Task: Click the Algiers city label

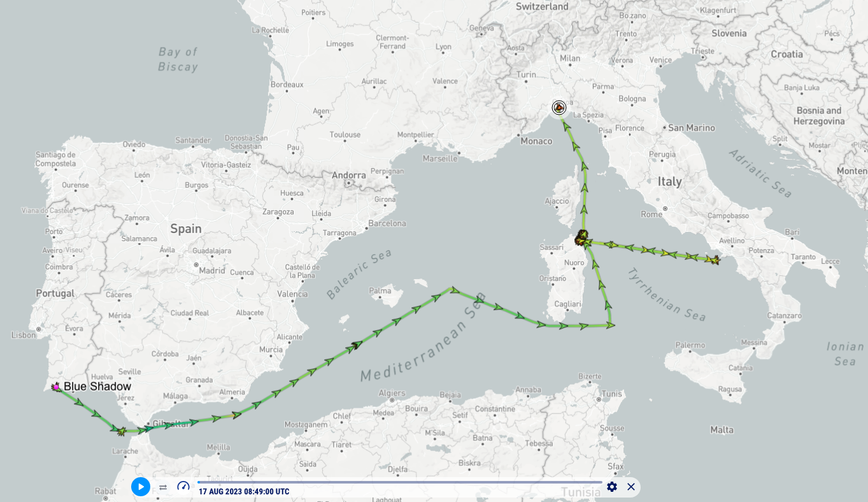Action: click(x=392, y=393)
